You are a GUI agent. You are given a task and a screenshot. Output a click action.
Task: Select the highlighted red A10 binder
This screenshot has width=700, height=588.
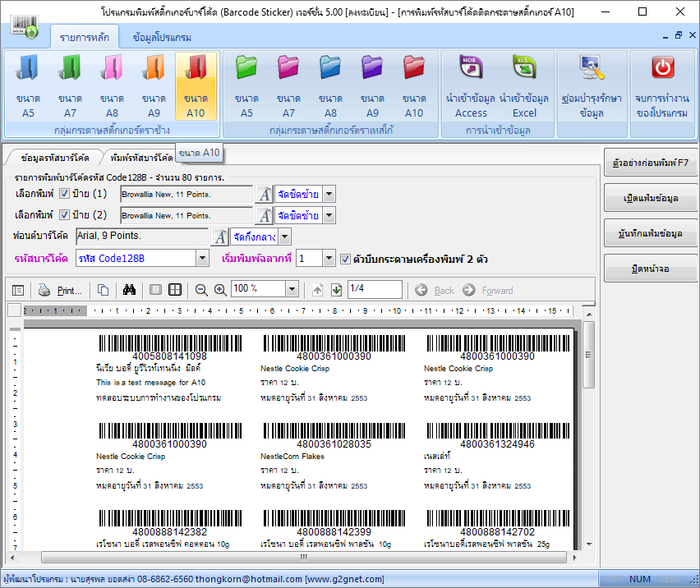pos(196,86)
